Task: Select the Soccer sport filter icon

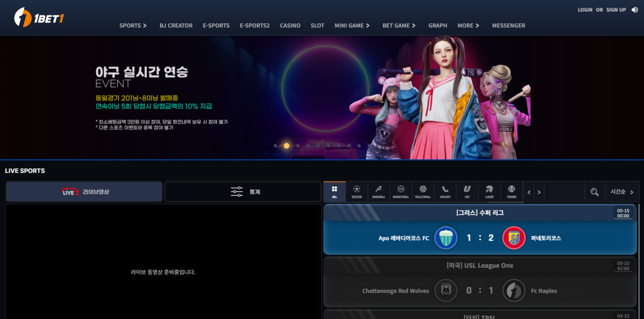Action: pyautogui.click(x=357, y=191)
